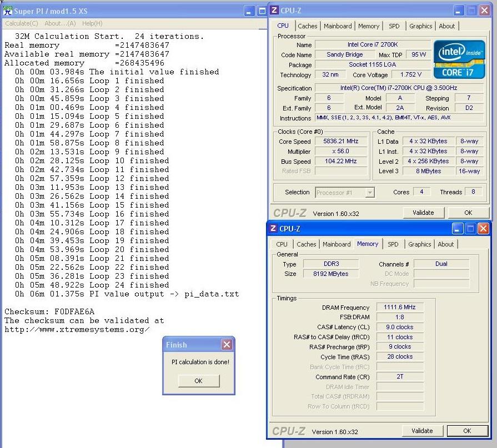497x448 pixels.
Task: Switch to Caches tab in top CPU-Z window
Action: 308,26
